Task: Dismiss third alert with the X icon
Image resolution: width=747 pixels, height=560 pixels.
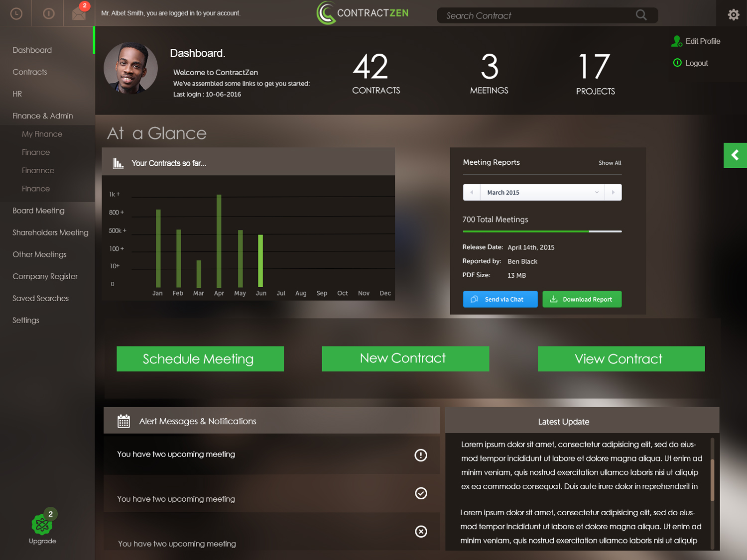Action: 421,532
